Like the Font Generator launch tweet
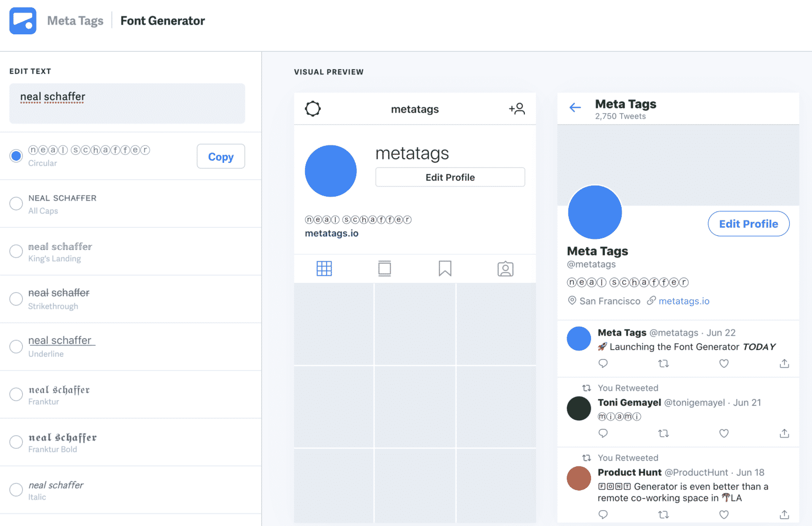The height and width of the screenshot is (526, 812). (724, 364)
